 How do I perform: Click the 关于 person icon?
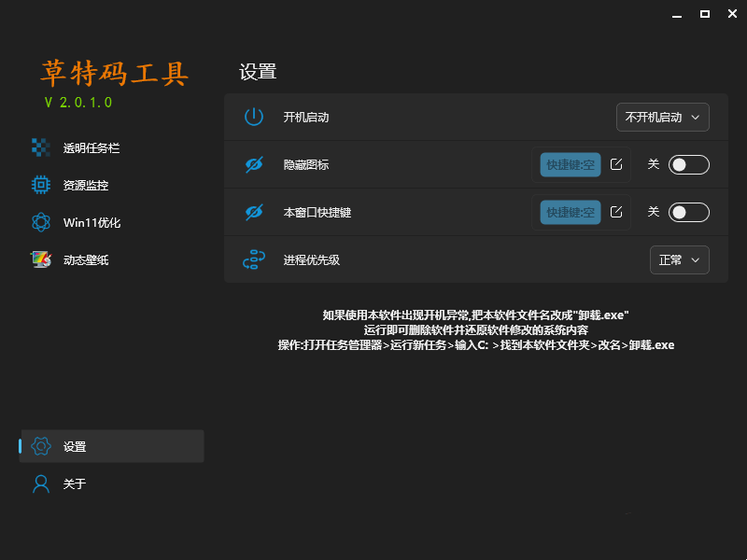40,483
